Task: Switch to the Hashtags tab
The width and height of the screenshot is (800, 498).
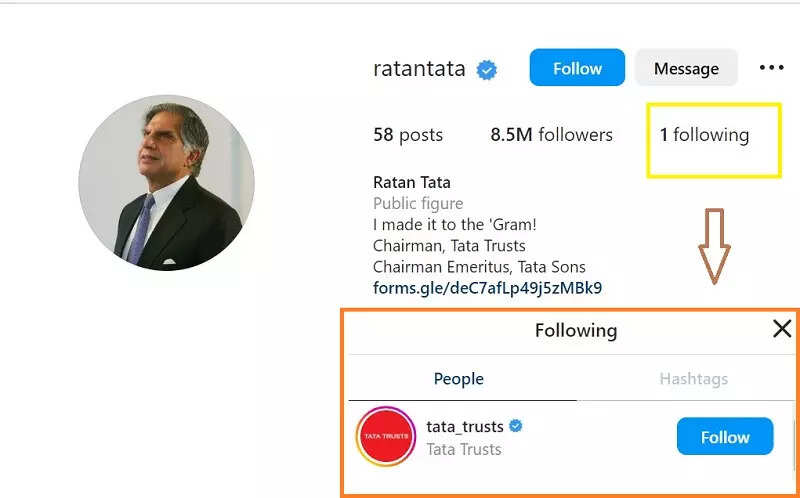Action: point(693,379)
